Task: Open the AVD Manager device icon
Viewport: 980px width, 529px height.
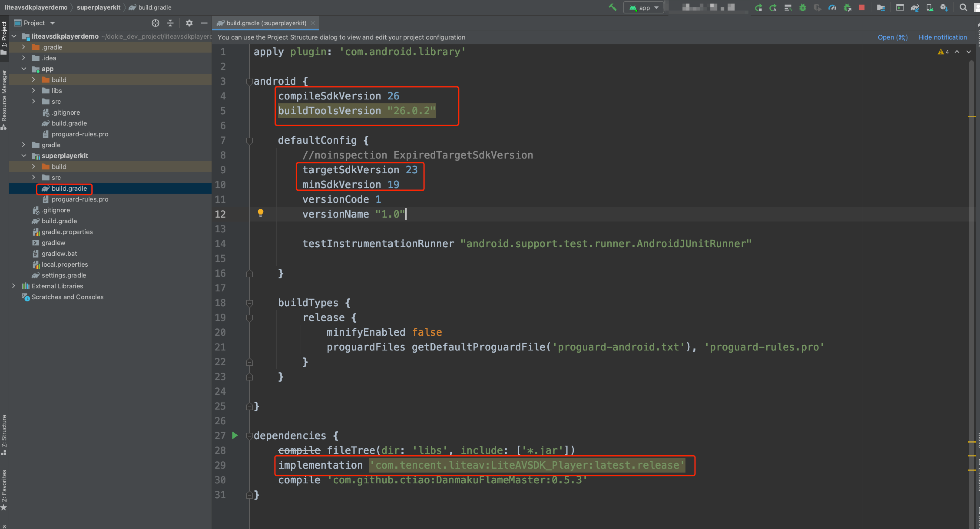Action: (929, 8)
